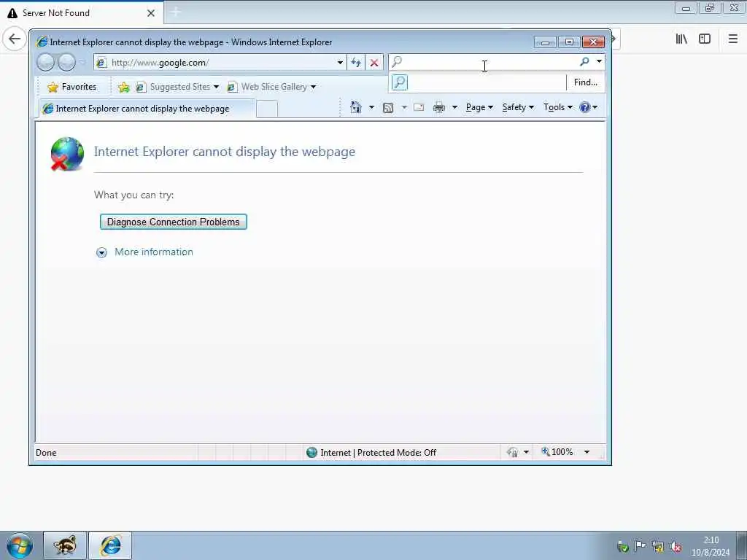Click the red Stop loading icon
The image size is (747, 560).
coord(374,63)
